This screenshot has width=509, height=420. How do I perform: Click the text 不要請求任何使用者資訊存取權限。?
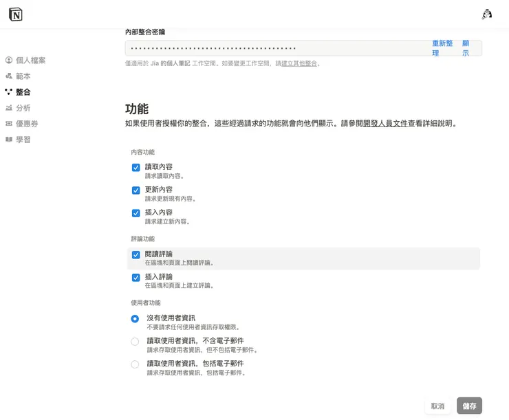coord(193,327)
